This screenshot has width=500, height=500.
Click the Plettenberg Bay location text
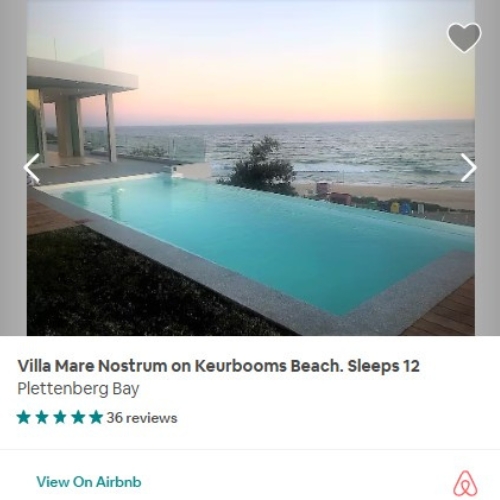78,389
